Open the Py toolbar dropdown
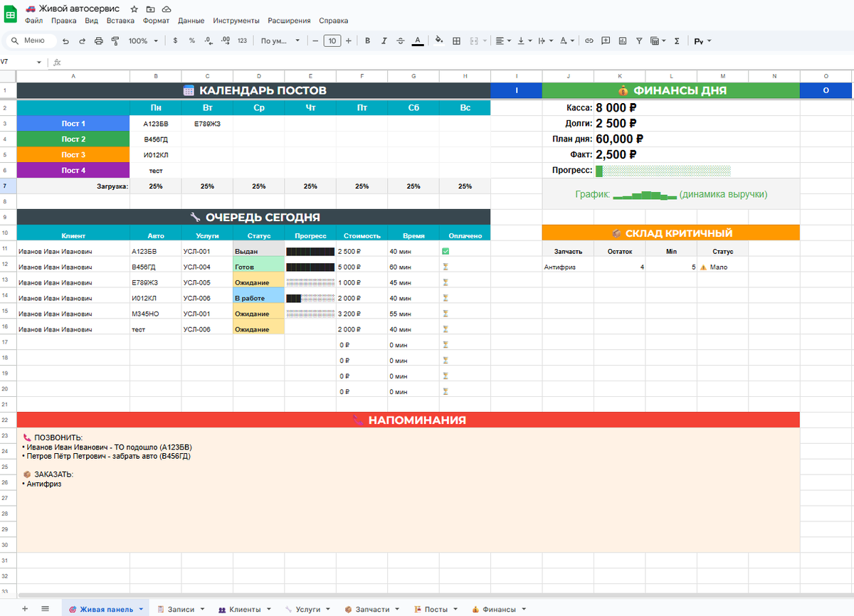 (704, 41)
